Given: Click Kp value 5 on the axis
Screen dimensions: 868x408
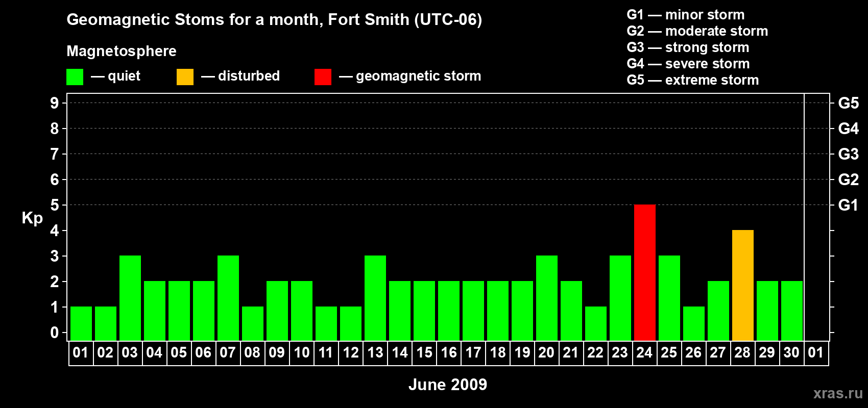Looking at the screenshot, I should tap(55, 205).
